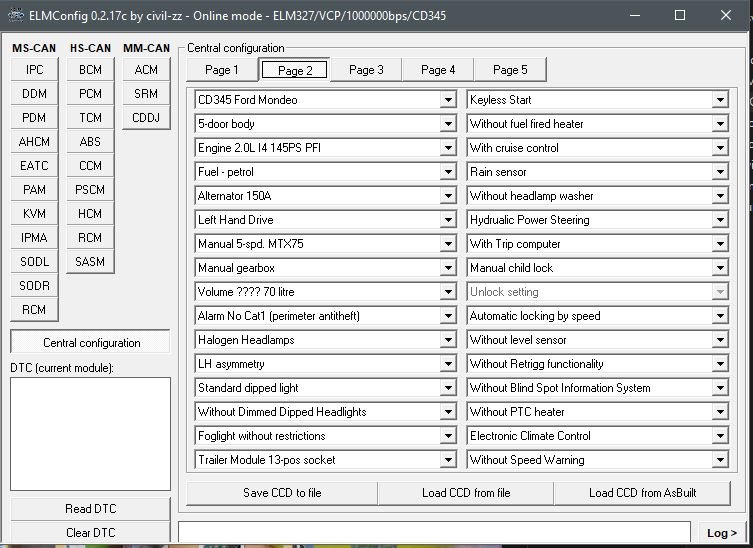
Task: Click inside the DTC current module list box
Action: coord(90,434)
